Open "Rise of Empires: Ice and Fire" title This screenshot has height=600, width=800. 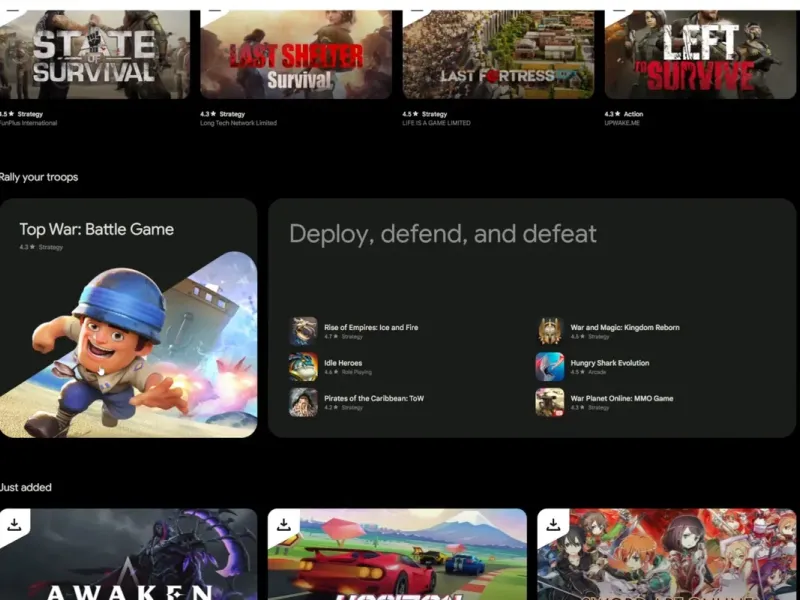371,328
